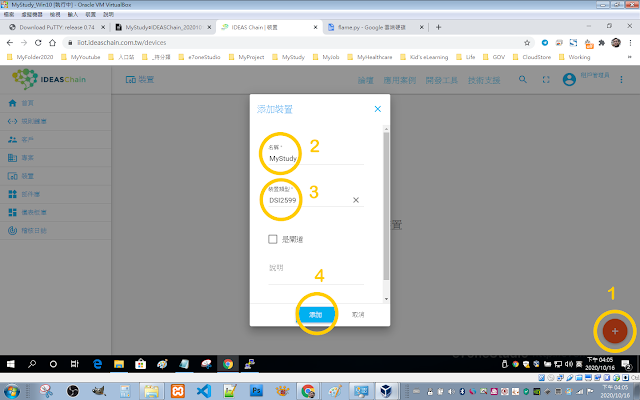
Task: Bookmark this page with the star icon
Action: pos(527,43)
